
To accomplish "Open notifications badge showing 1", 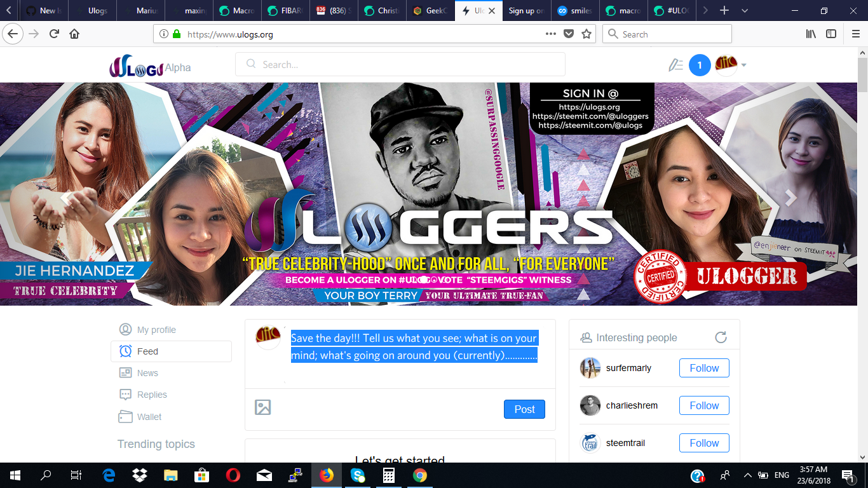I will tap(700, 65).
